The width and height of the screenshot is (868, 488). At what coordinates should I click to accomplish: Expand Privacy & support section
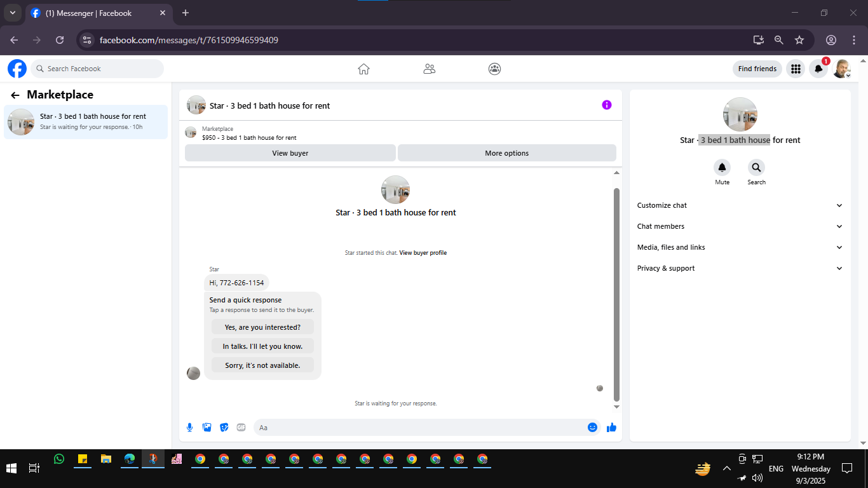pyautogui.click(x=740, y=268)
